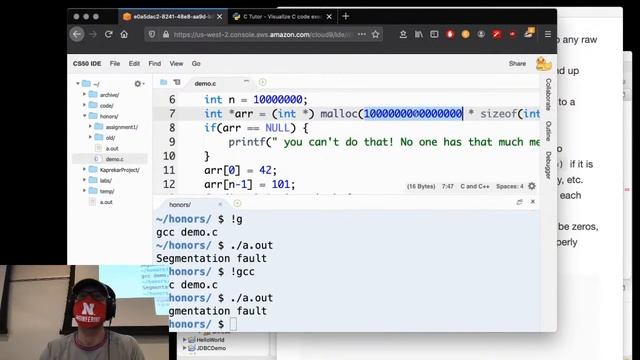Image resolution: width=640 pixels, height=360 pixels.
Task: Reload the page in Firefox
Action: click(108, 34)
